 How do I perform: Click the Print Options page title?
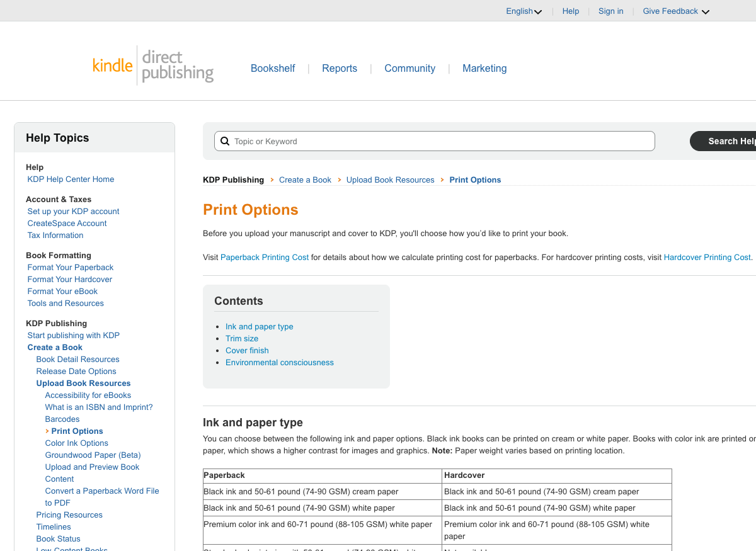pyautogui.click(x=251, y=210)
